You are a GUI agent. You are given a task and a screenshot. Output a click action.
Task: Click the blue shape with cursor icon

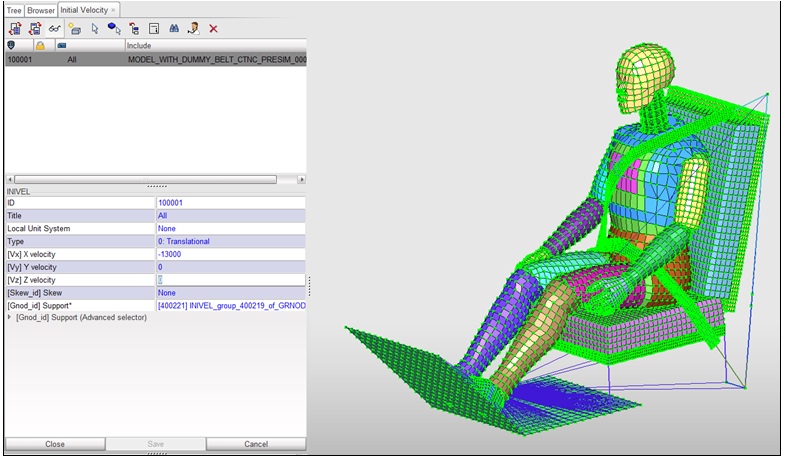[114, 29]
